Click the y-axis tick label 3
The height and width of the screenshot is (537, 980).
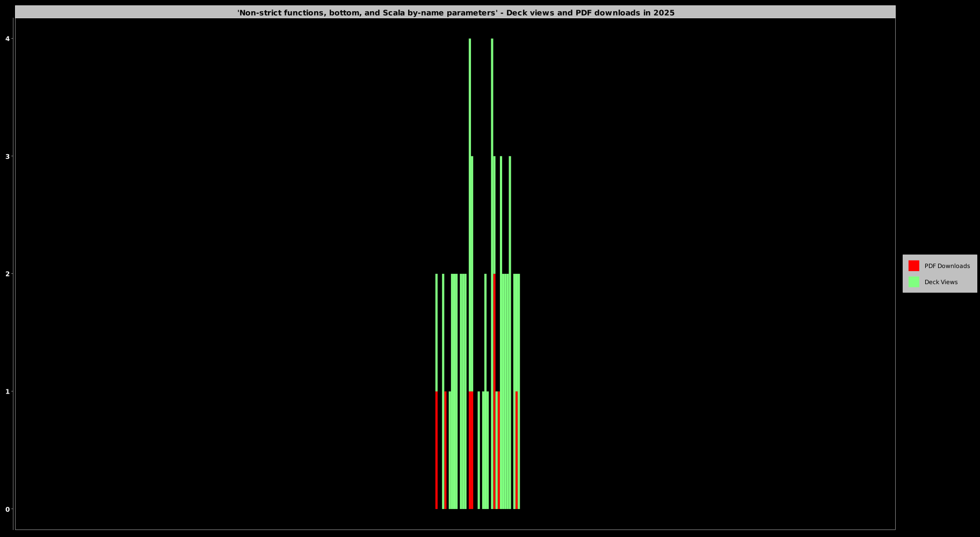(8, 156)
